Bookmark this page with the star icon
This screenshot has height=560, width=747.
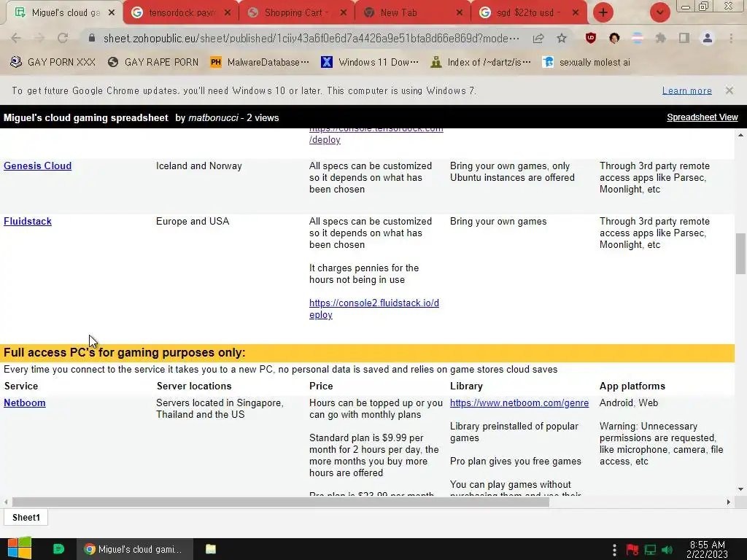562,38
